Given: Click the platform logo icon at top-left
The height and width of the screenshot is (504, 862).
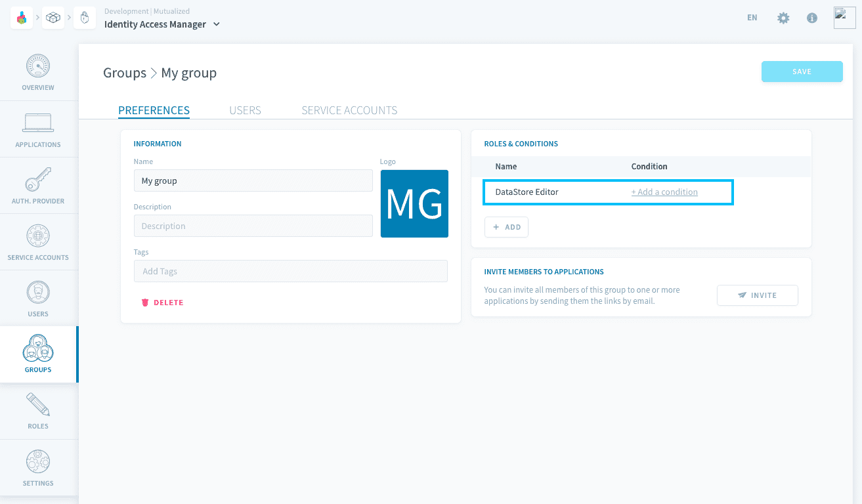Looking at the screenshot, I should click(22, 18).
